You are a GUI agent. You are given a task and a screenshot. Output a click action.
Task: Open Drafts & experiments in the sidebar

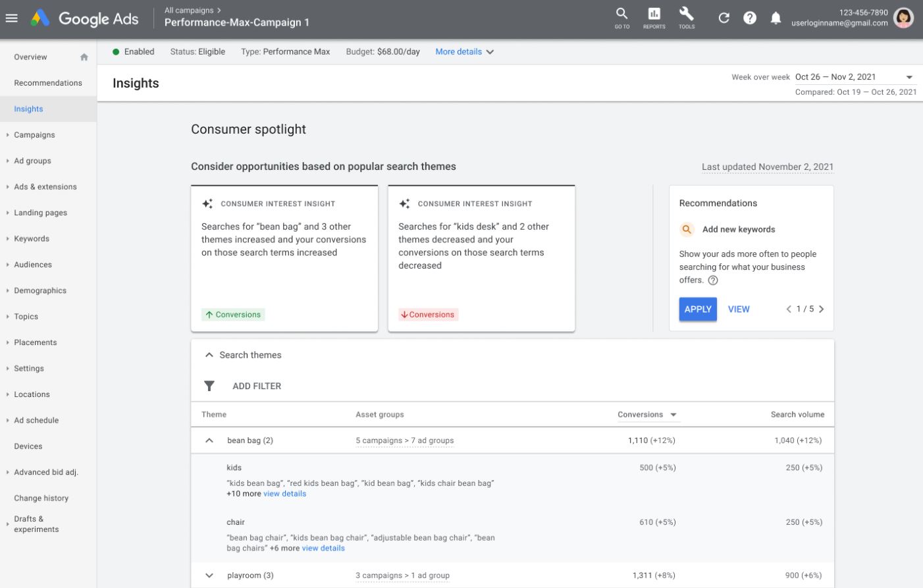click(x=36, y=524)
